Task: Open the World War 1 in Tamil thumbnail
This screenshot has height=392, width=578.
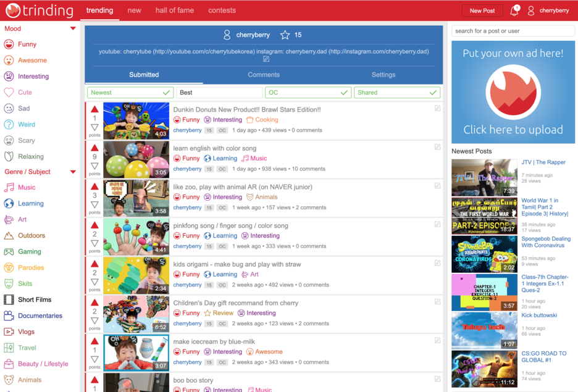Action: click(x=484, y=216)
